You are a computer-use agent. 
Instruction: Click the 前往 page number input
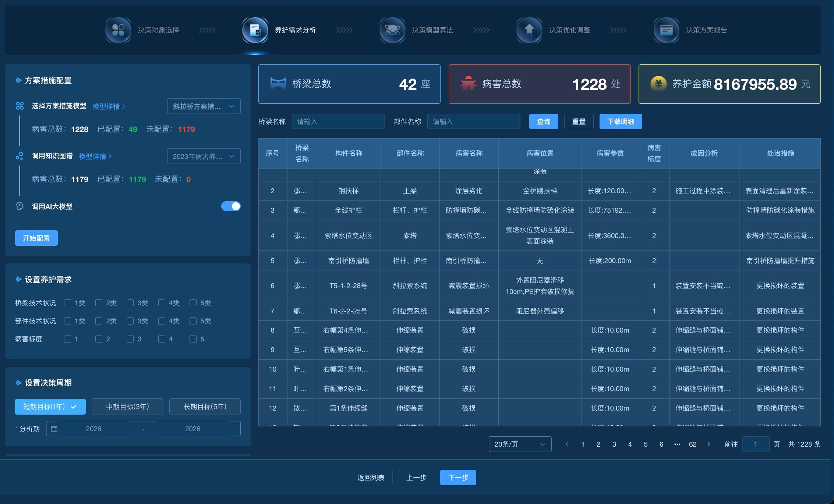[756, 444]
